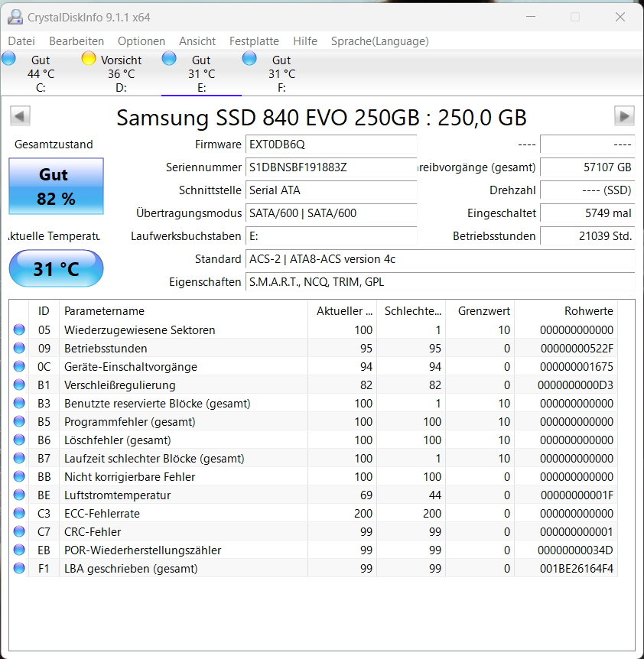The image size is (644, 659).
Task: Click the Grenzwert column header
Action: tap(480, 311)
